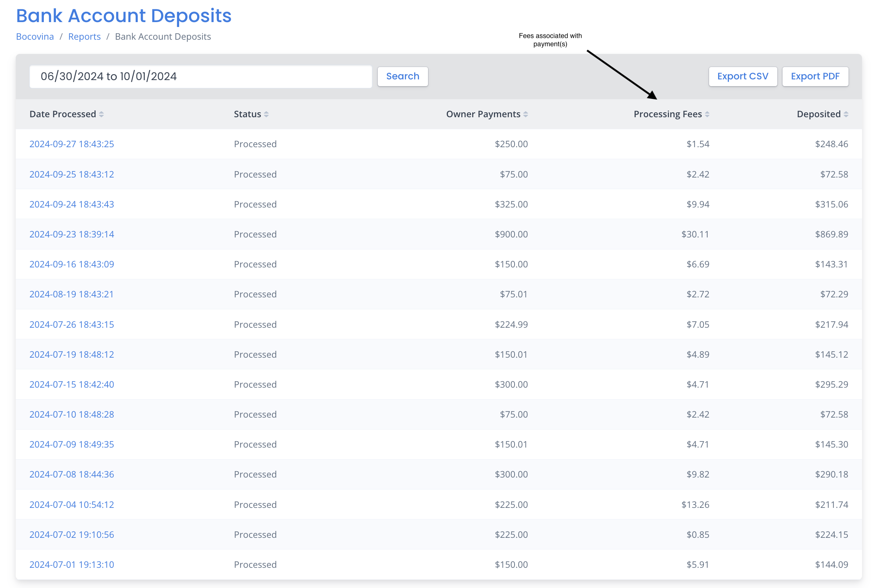Select the $290.18 deposited amount

click(x=831, y=474)
